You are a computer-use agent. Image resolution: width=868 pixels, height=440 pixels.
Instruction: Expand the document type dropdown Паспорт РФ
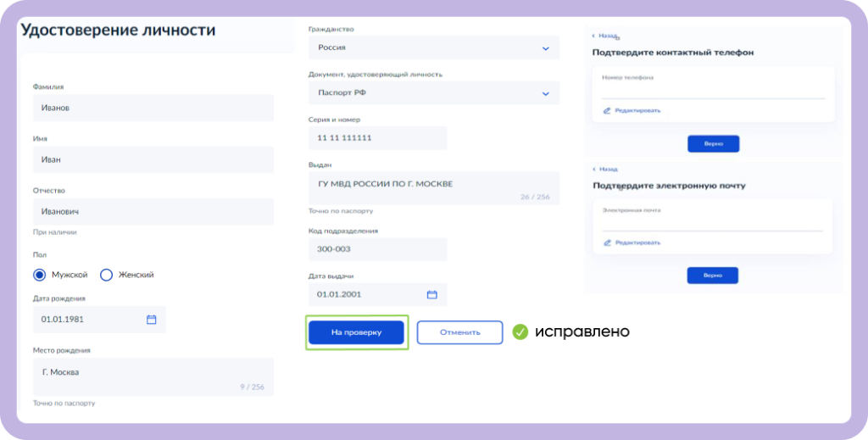[434, 93]
